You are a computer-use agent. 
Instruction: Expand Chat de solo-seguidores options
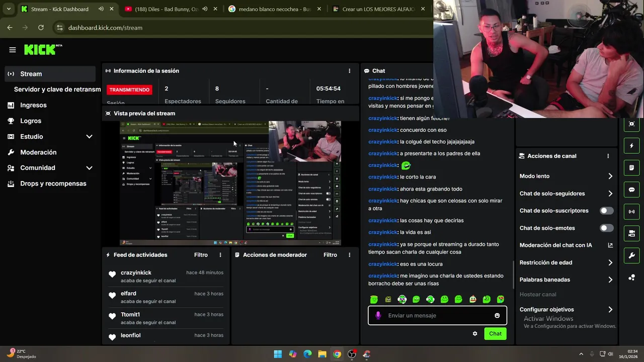click(x=610, y=194)
